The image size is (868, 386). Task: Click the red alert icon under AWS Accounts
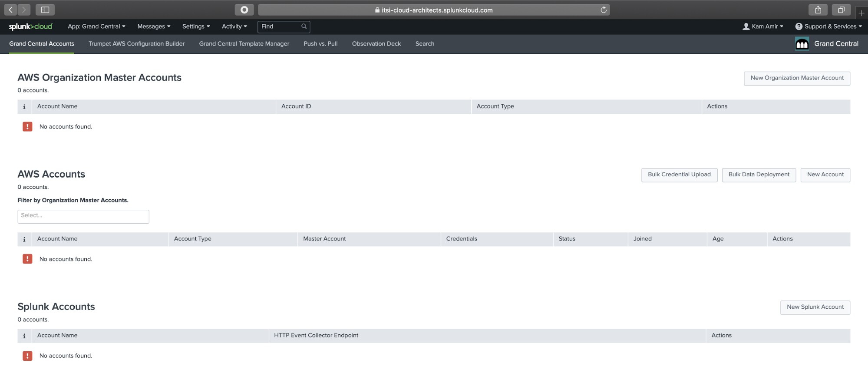click(x=27, y=259)
